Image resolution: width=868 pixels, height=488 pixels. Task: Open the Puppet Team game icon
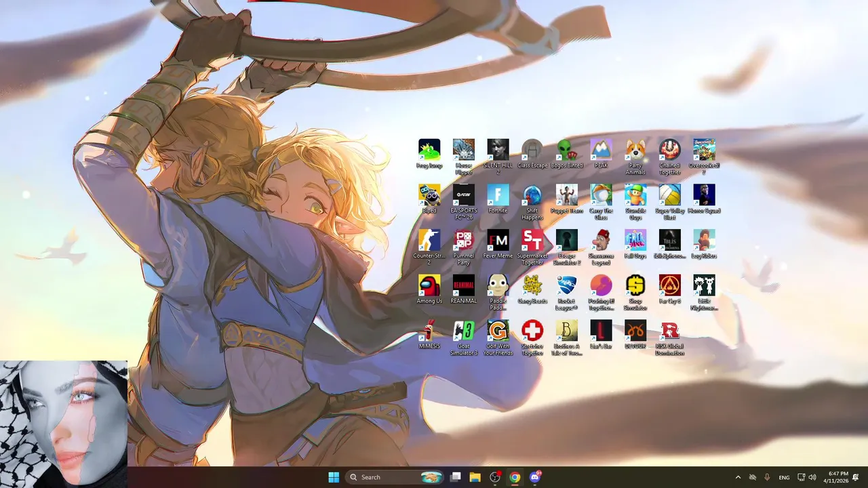[x=567, y=199]
